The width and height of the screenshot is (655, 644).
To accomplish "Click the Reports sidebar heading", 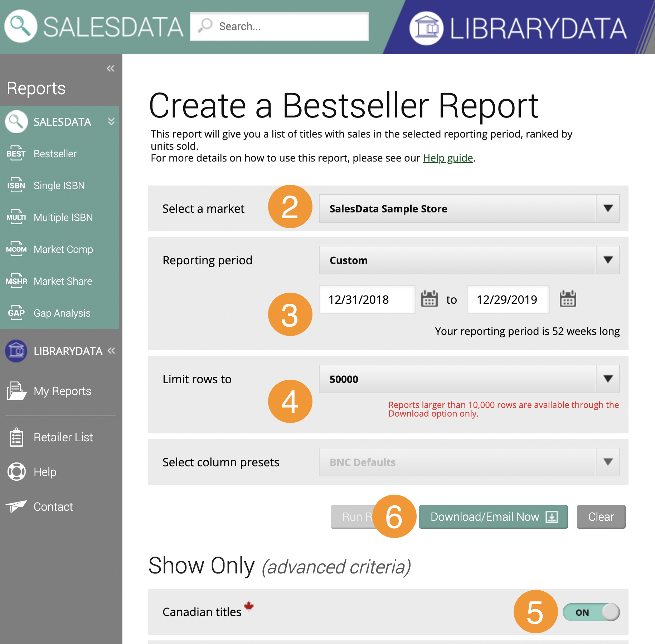I will click(36, 88).
